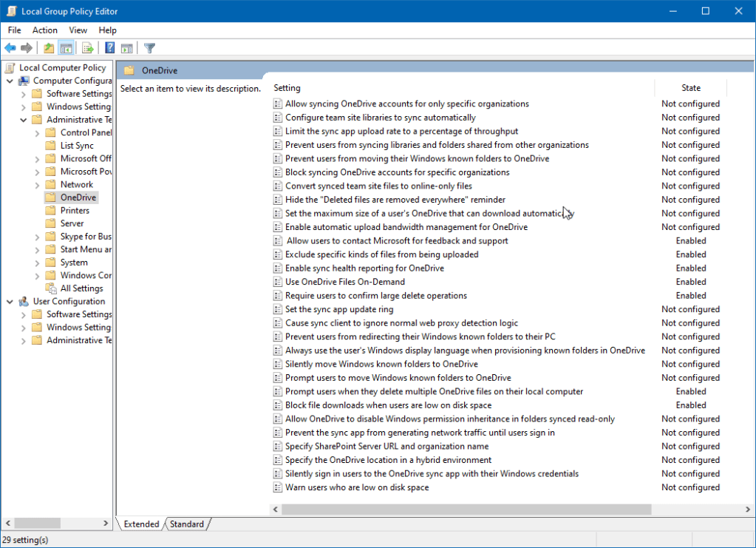Viewport: 756px width, 548px height.
Task: Click the Forward navigation arrow
Action: pos(27,47)
